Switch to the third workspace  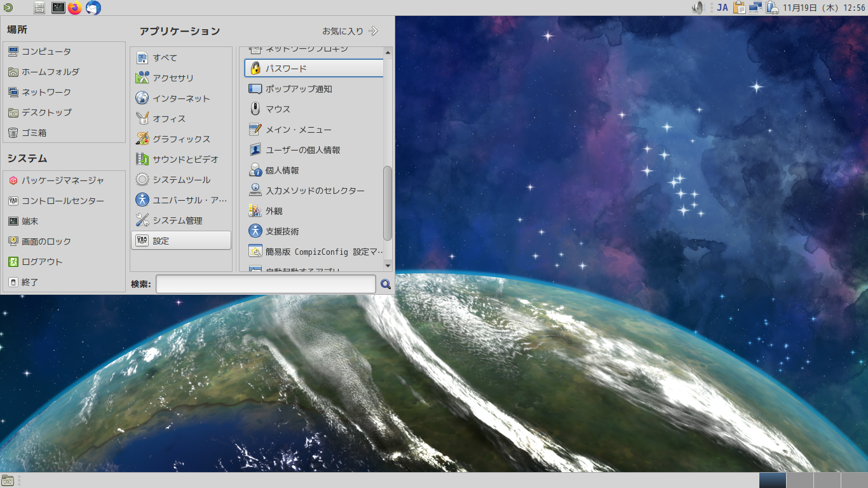[827, 480]
